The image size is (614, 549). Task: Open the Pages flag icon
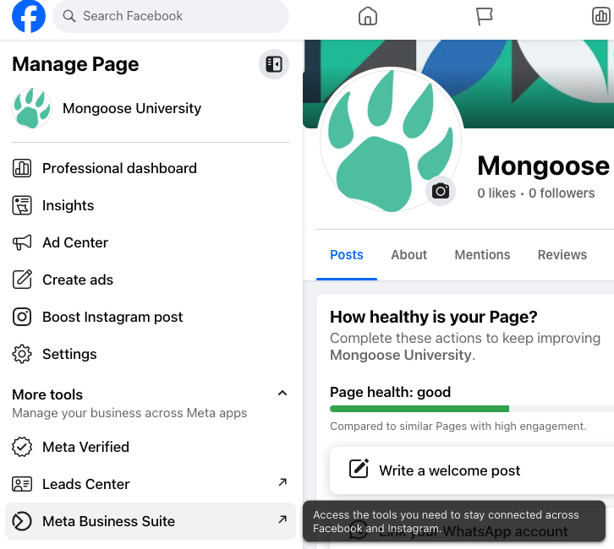(x=484, y=17)
